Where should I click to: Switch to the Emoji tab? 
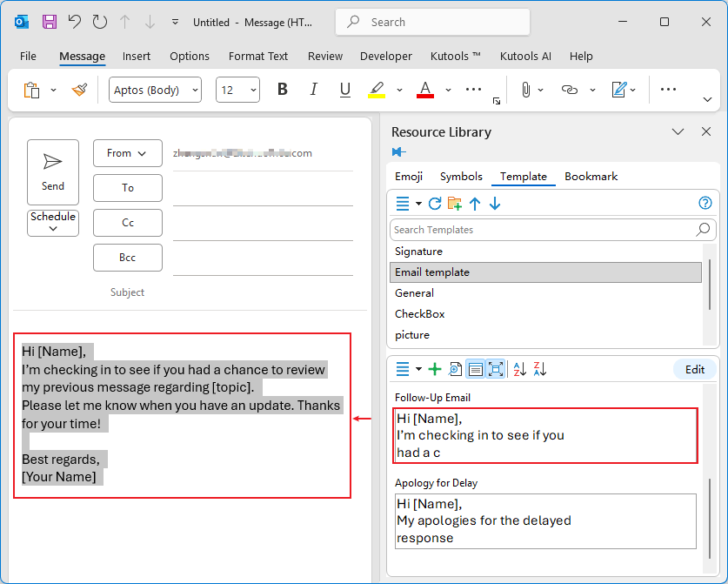[x=409, y=176]
